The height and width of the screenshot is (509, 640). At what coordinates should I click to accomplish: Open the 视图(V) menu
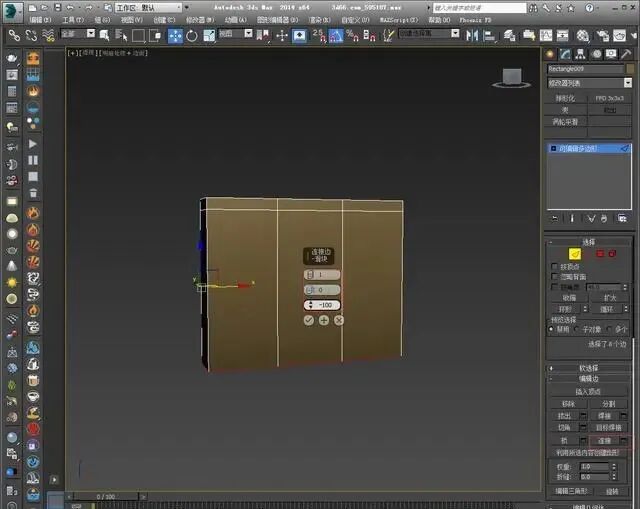(x=131, y=20)
